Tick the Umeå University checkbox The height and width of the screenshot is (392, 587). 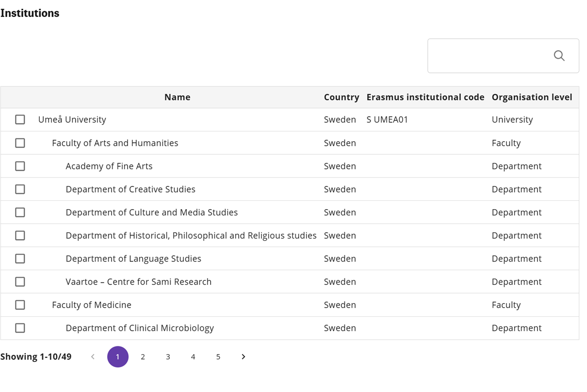(x=20, y=119)
